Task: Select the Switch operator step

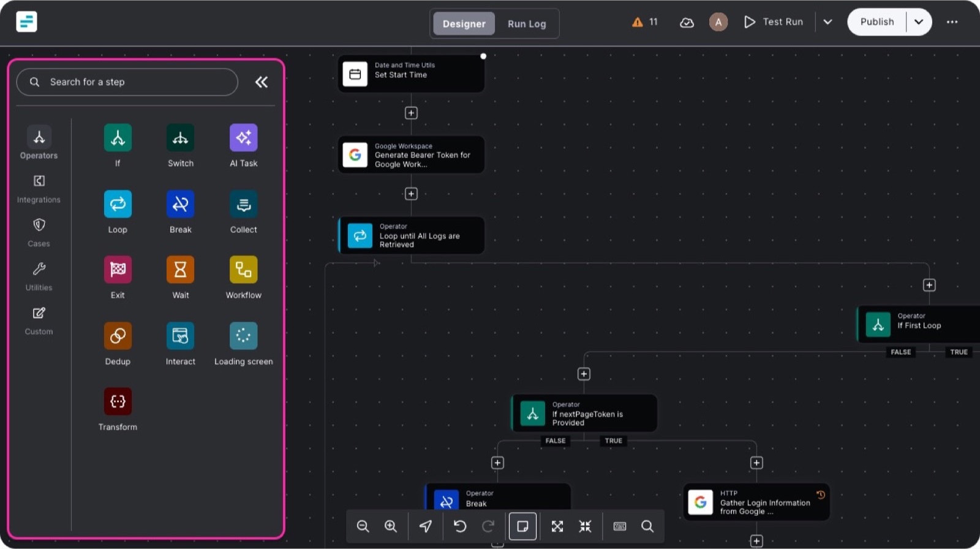Action: click(x=180, y=138)
